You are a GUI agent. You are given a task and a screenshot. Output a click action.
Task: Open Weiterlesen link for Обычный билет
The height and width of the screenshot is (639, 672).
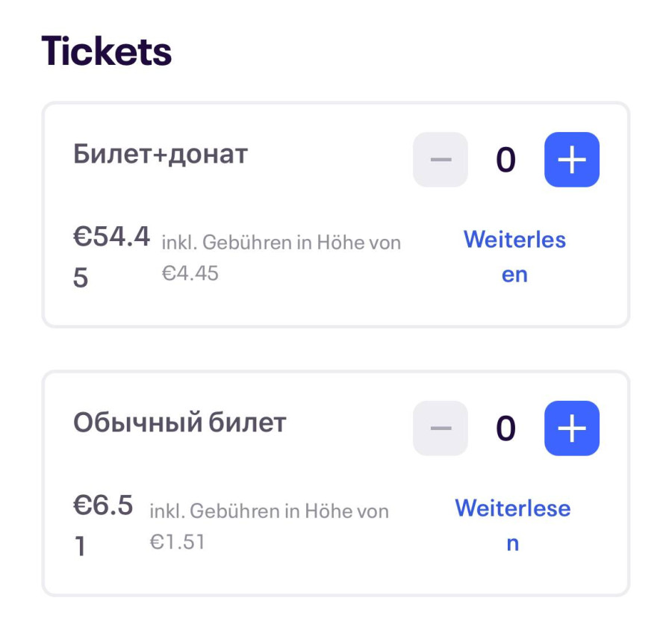click(x=512, y=525)
